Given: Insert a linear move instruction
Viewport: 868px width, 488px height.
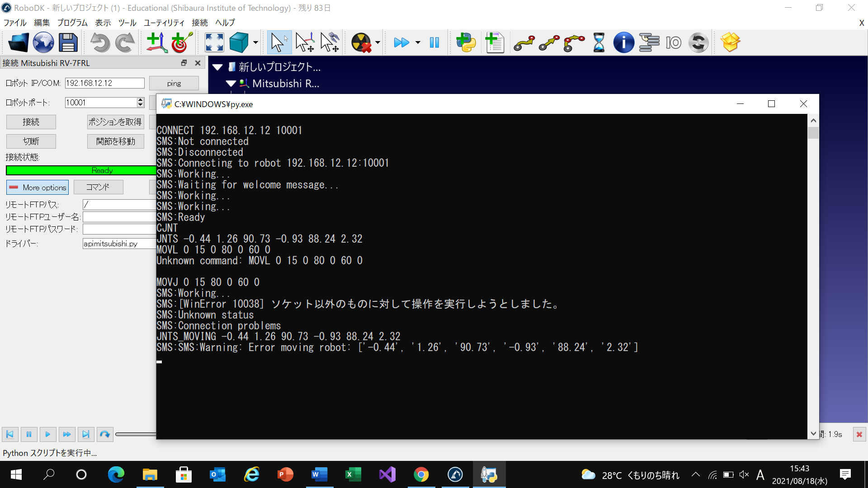Looking at the screenshot, I should click(549, 43).
